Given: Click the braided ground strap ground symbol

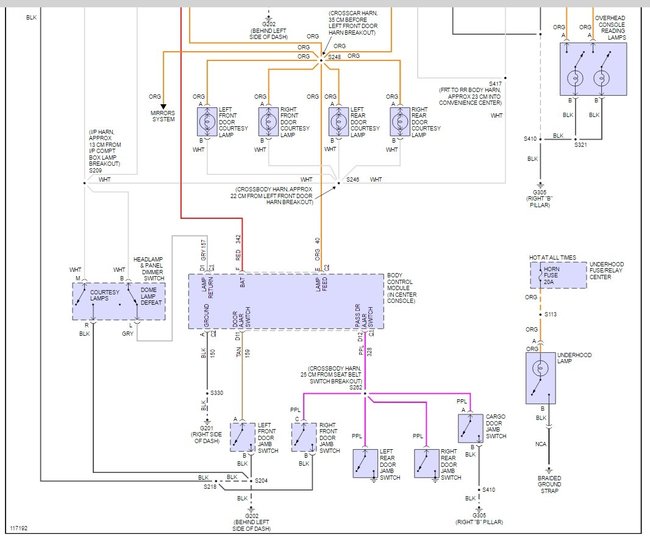Looking at the screenshot, I should [549, 471].
